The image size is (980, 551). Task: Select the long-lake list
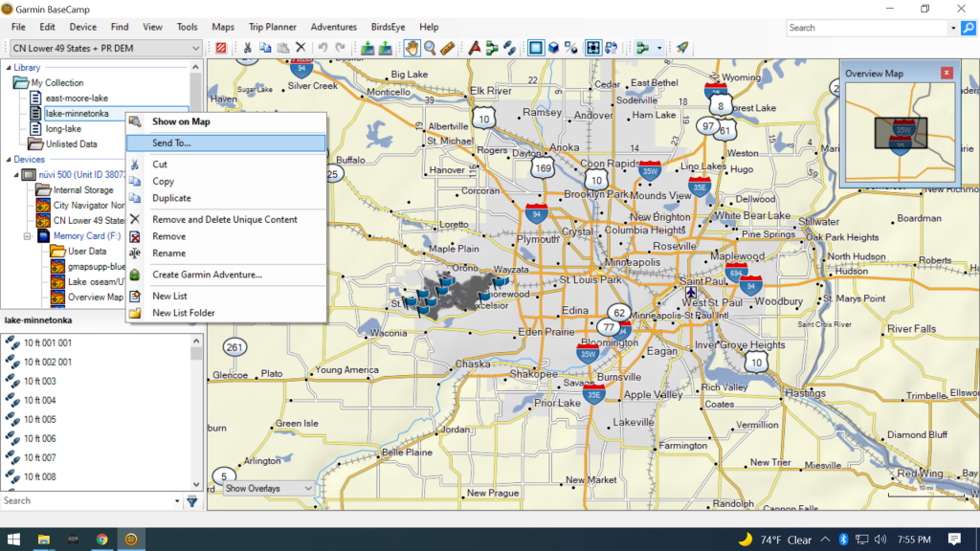63,129
